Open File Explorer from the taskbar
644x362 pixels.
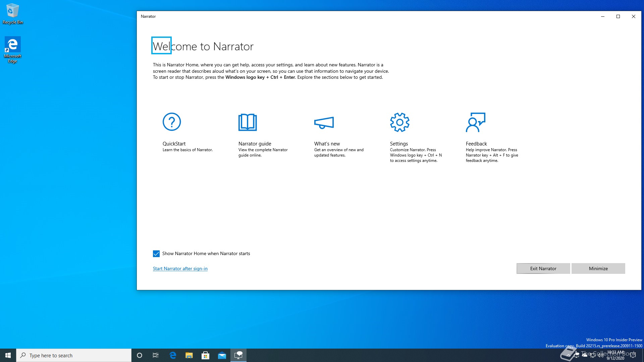coord(189,355)
